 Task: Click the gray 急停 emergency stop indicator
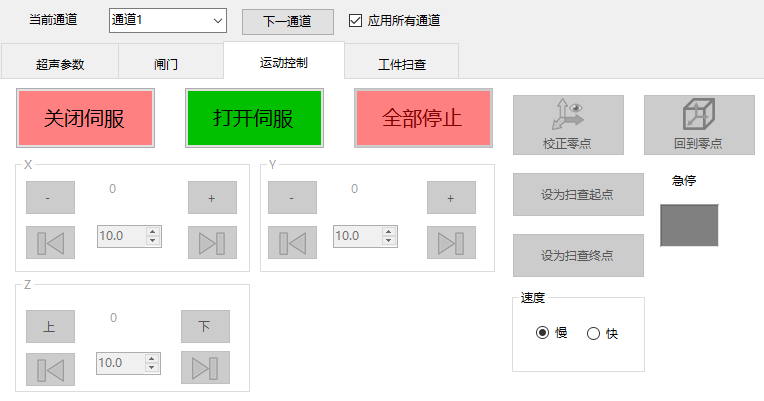[689, 225]
